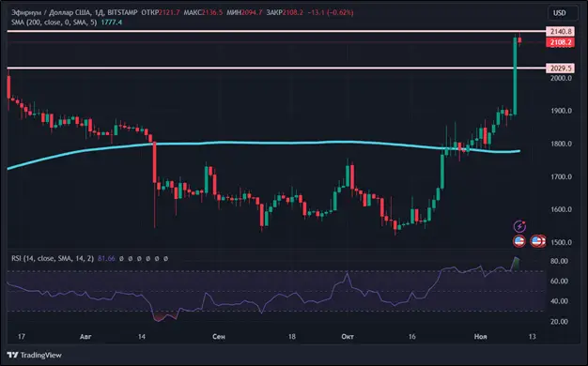Click the purple lightning event icon
Screen dimensions: 588x366
click(x=519, y=226)
